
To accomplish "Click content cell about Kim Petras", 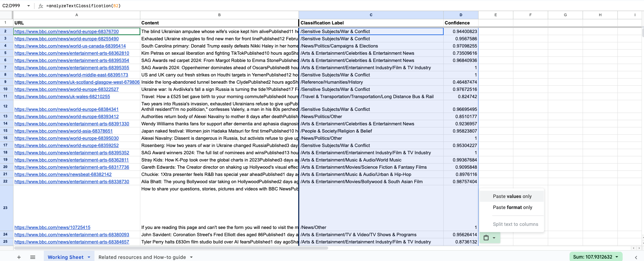I will (x=219, y=53).
